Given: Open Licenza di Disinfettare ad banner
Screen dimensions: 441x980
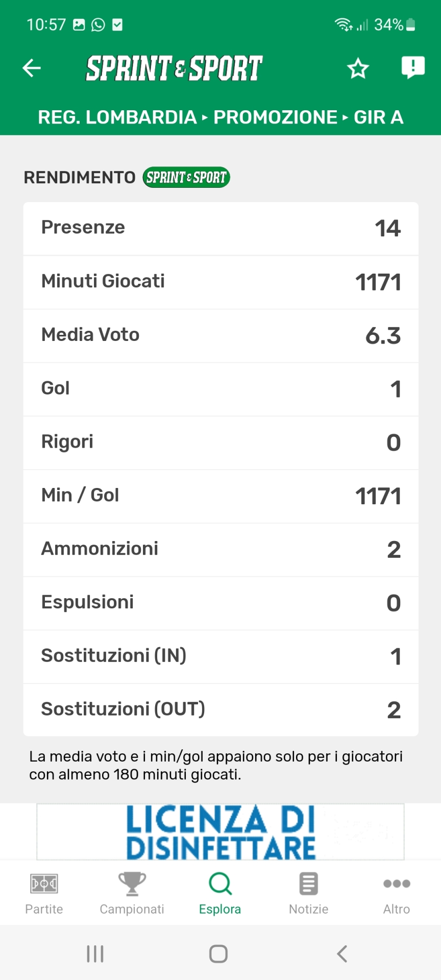Looking at the screenshot, I should (220, 831).
